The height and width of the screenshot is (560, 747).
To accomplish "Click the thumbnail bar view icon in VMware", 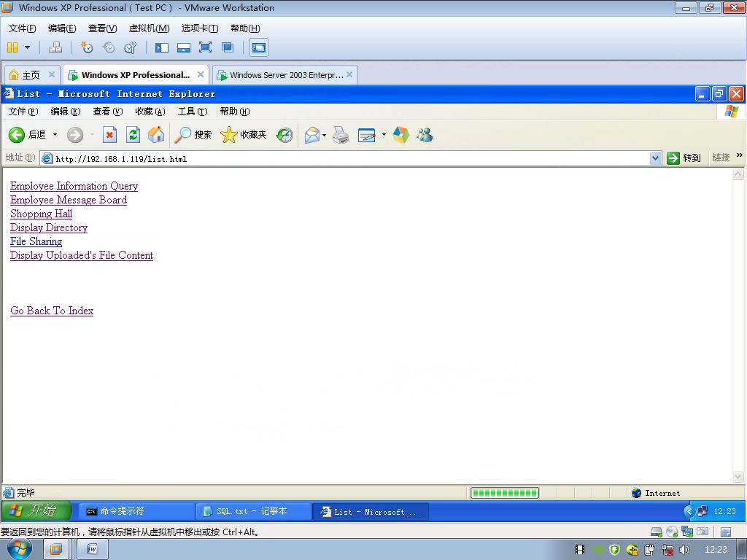I will [184, 47].
